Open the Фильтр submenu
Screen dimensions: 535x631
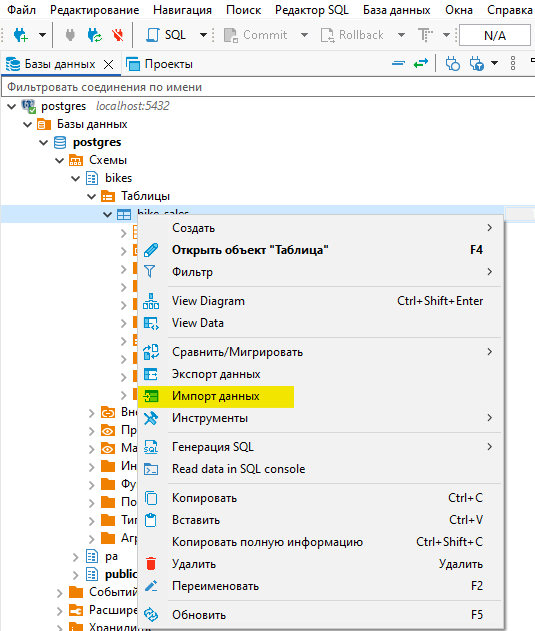(x=320, y=272)
